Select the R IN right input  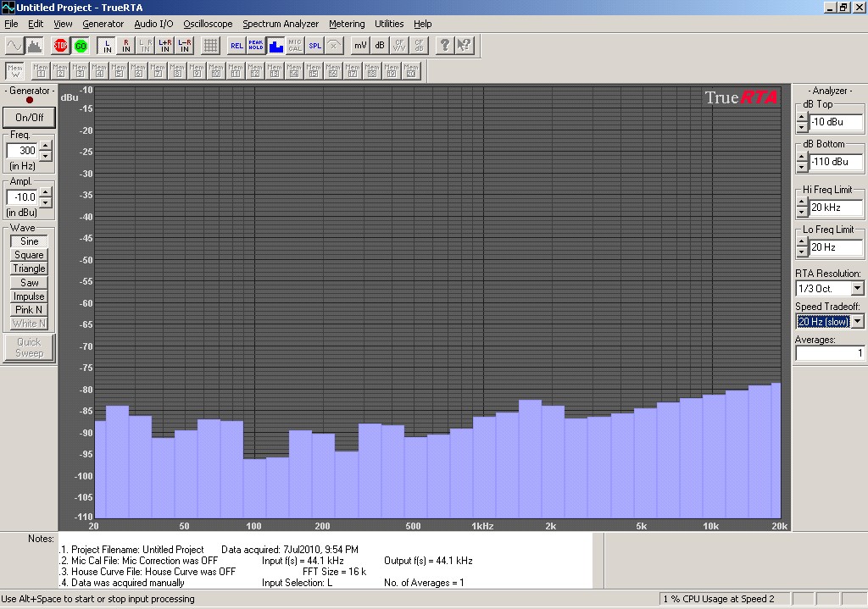point(126,46)
